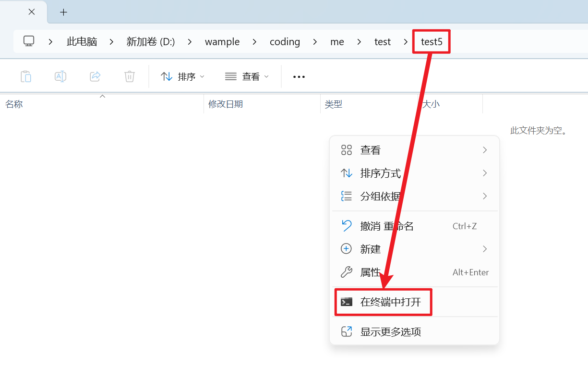Click the undo icon beside 撤消 重命名
The image size is (588, 369).
pyautogui.click(x=346, y=226)
